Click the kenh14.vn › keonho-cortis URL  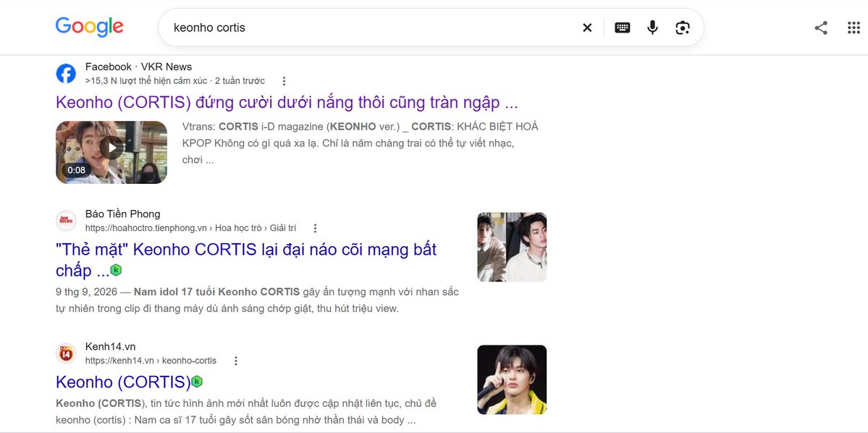(x=151, y=361)
